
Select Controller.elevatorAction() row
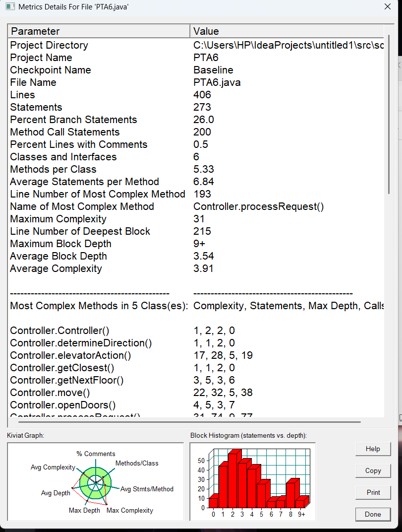[196, 355]
